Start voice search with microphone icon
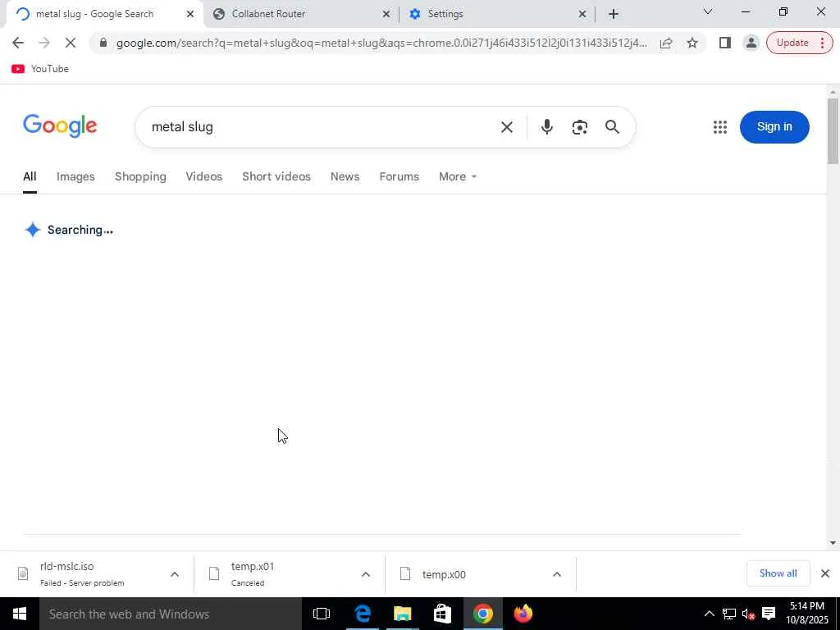This screenshot has width=840, height=630. click(x=546, y=127)
